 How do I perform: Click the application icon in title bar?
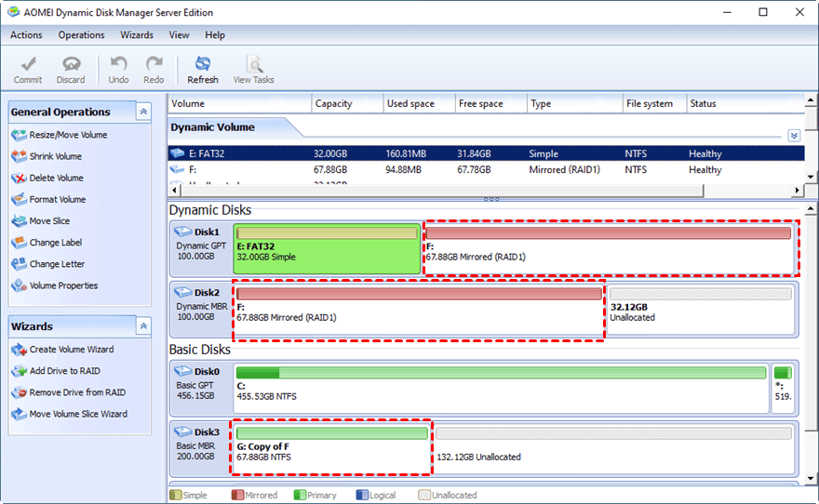click(13, 11)
